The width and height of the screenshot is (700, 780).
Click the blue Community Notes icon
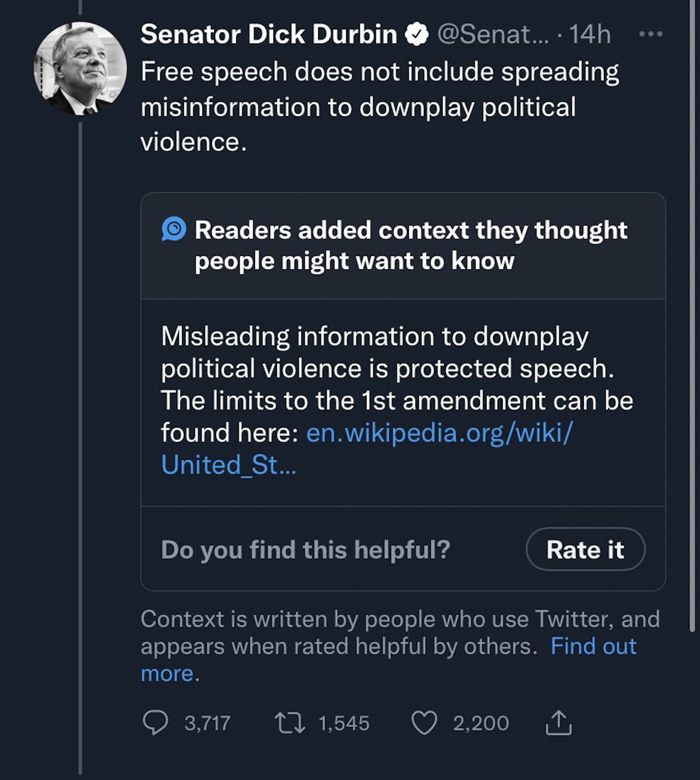(x=174, y=229)
